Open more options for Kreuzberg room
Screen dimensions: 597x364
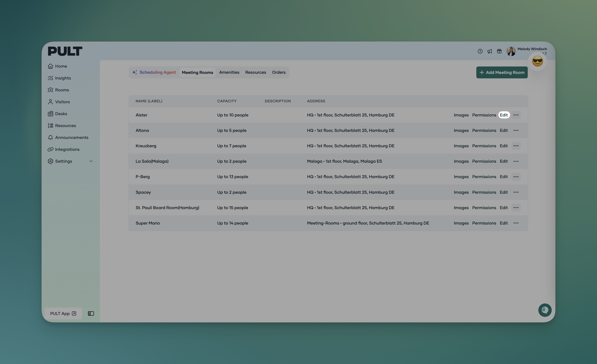click(516, 146)
